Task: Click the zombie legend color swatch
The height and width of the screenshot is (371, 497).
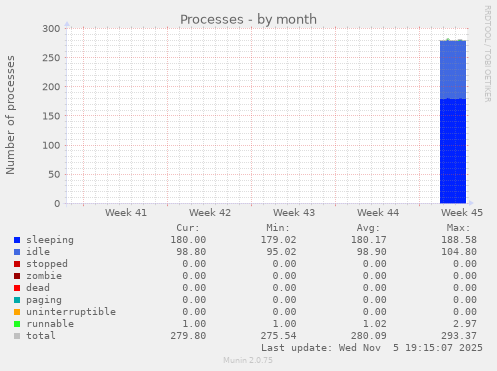Action: (17, 276)
